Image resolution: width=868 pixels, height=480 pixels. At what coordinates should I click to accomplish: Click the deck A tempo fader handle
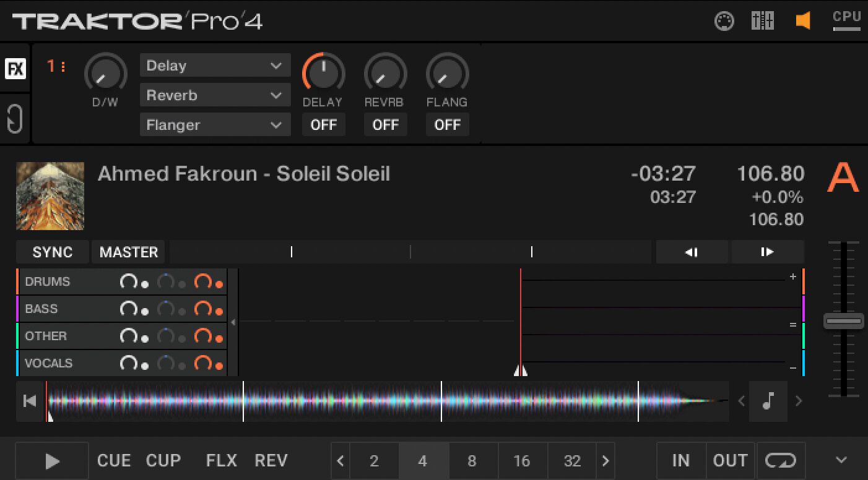click(x=843, y=322)
